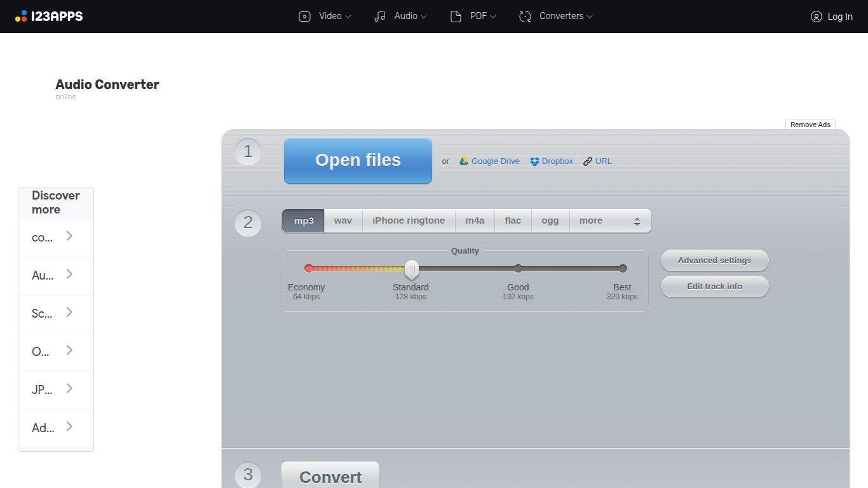Click the Dropbox icon

coord(534,161)
